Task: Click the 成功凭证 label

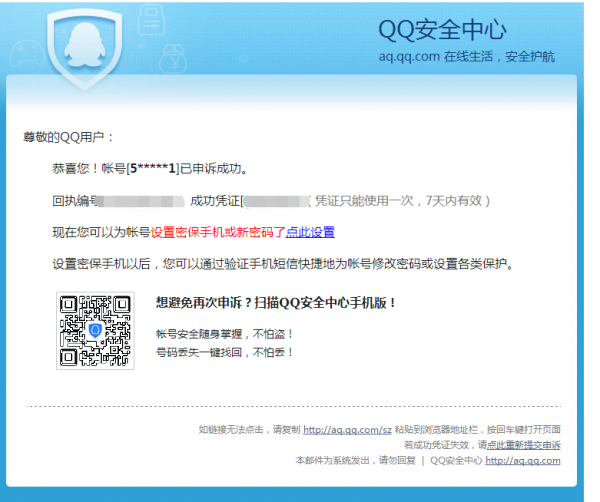Action: [215, 200]
